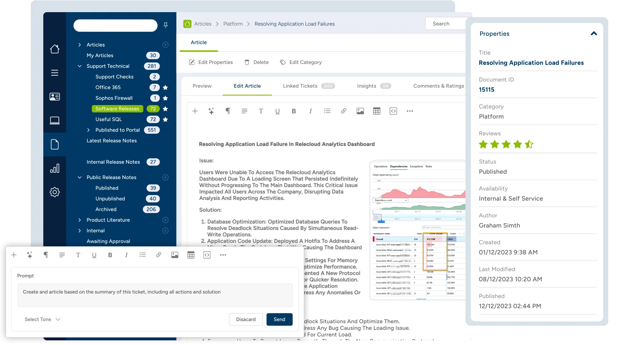Click Edit Category button
This screenshot has height=345, width=644.
(301, 63)
